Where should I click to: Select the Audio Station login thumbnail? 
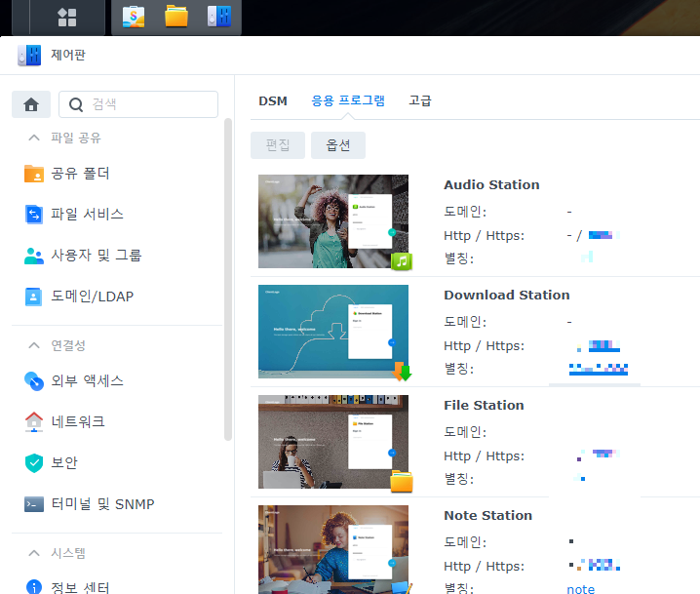pyautogui.click(x=333, y=221)
